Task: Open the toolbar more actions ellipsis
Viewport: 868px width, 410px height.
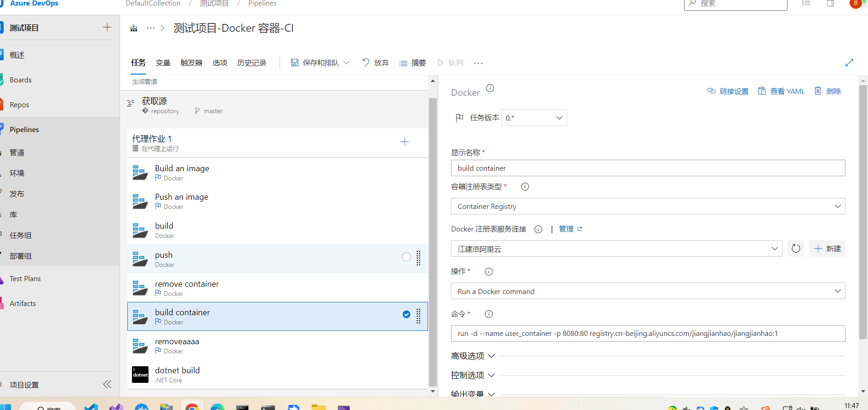Action: point(478,63)
